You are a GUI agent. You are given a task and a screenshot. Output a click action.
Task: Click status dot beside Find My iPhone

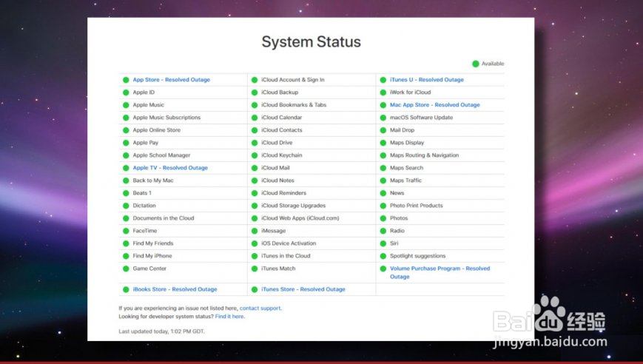coord(126,256)
